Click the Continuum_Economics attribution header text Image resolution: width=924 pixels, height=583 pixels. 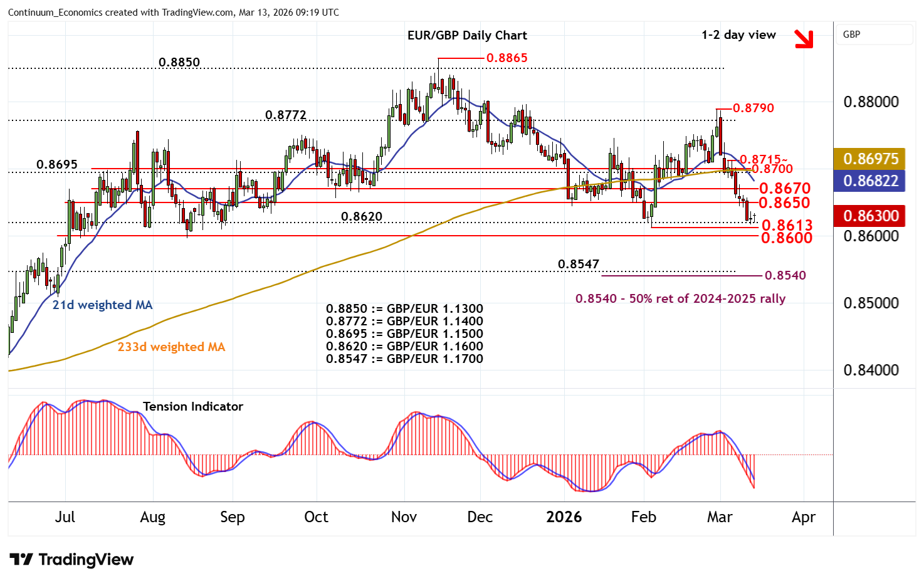[173, 13]
